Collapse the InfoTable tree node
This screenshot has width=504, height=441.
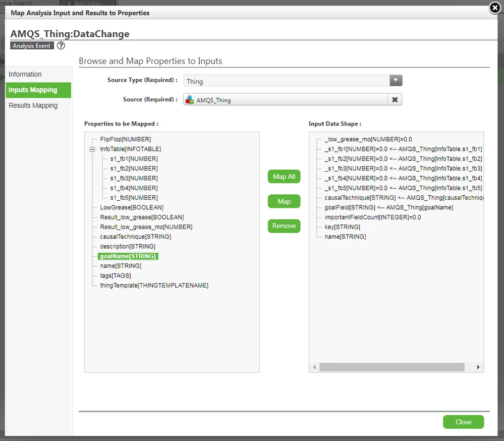[x=92, y=149]
